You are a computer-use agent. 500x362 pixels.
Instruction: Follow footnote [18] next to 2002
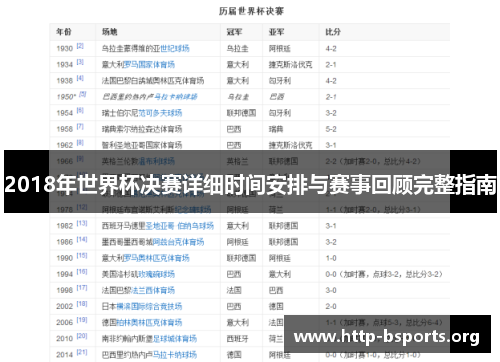(x=82, y=304)
